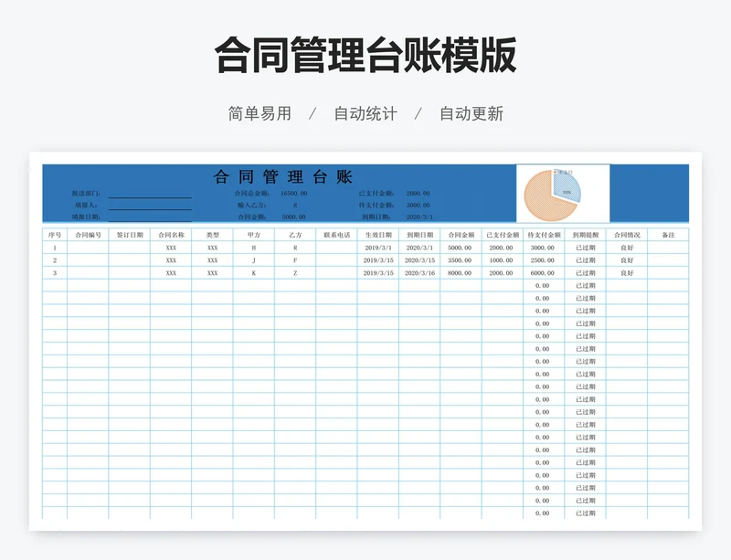
Task: Click 合同金额 cell 8000.00
Action: point(460,273)
